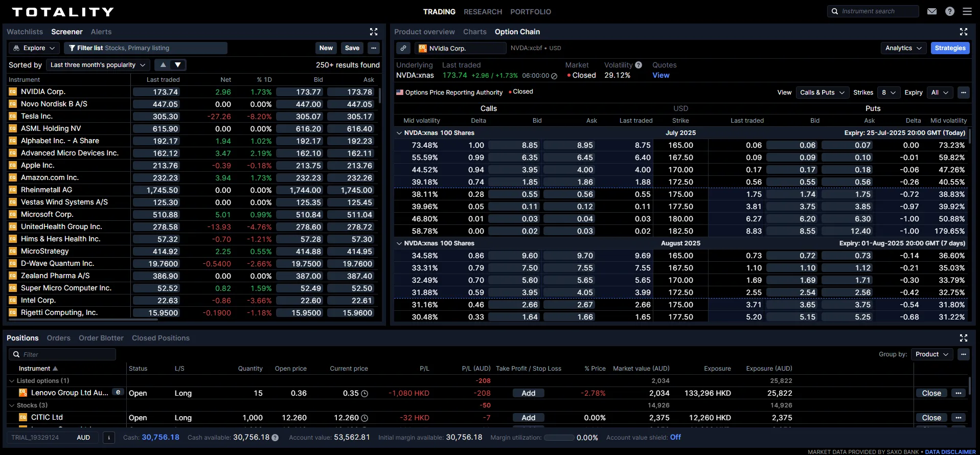Image resolution: width=980 pixels, height=455 pixels.
Task: Click the delayed price clock icon for Lenovo
Action: (x=364, y=394)
